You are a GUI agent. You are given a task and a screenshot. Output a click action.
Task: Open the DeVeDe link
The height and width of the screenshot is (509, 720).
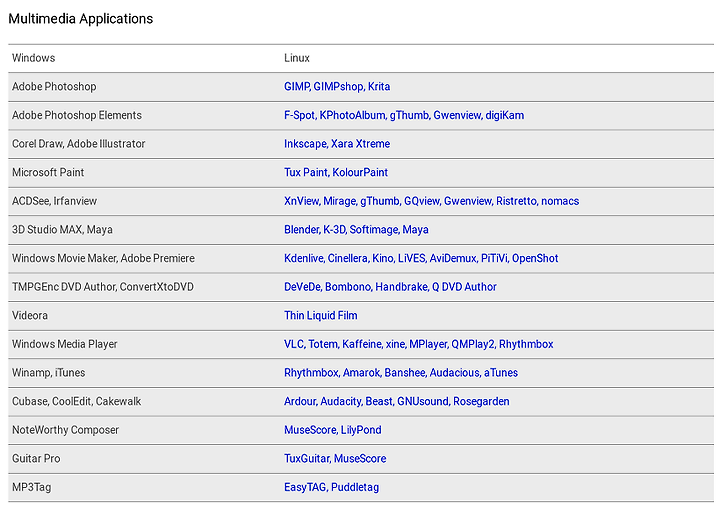click(x=302, y=287)
